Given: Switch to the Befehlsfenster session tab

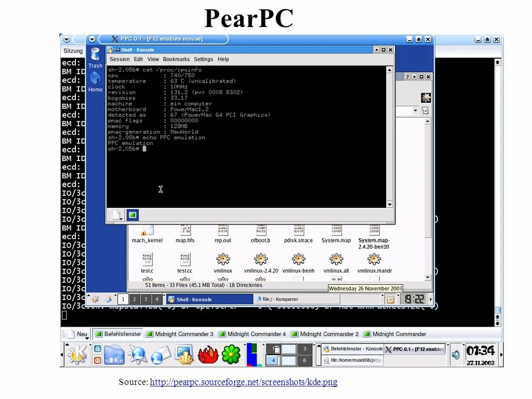Looking at the screenshot, I should (118, 334).
